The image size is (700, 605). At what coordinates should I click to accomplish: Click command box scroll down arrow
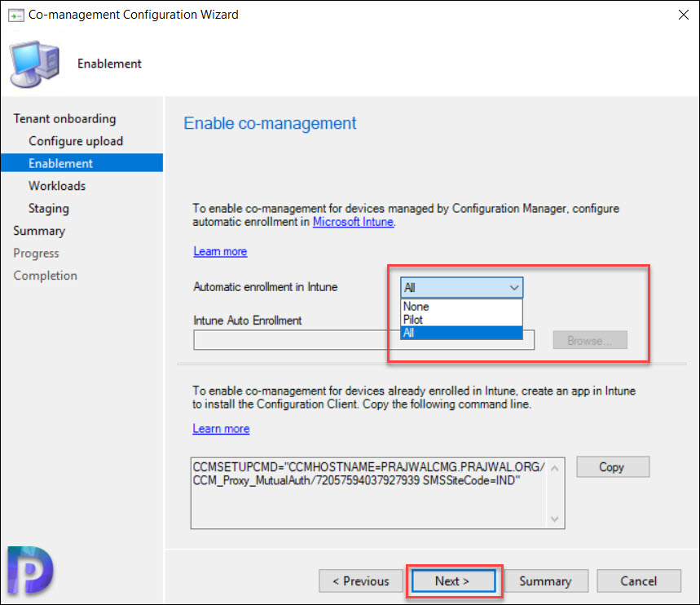[555, 519]
